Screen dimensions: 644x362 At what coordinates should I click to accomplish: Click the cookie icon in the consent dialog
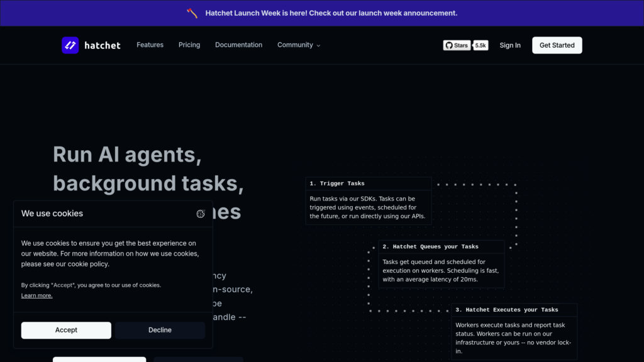[201, 214]
